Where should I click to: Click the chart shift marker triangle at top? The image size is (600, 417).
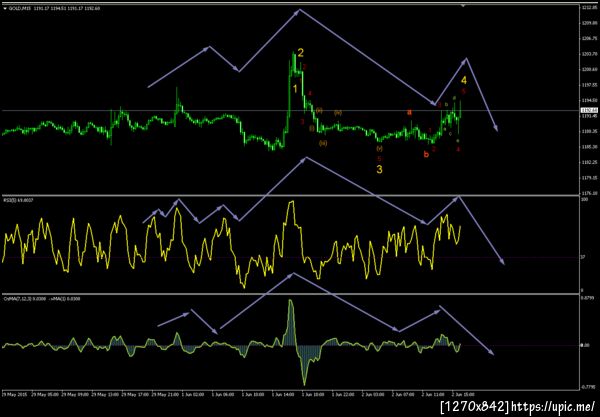pos(463,5)
